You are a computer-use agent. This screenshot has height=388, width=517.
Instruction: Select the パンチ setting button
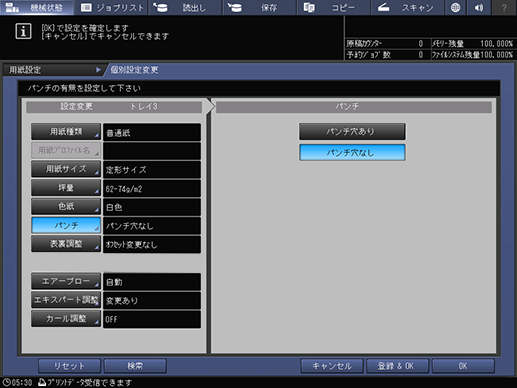click(66, 225)
